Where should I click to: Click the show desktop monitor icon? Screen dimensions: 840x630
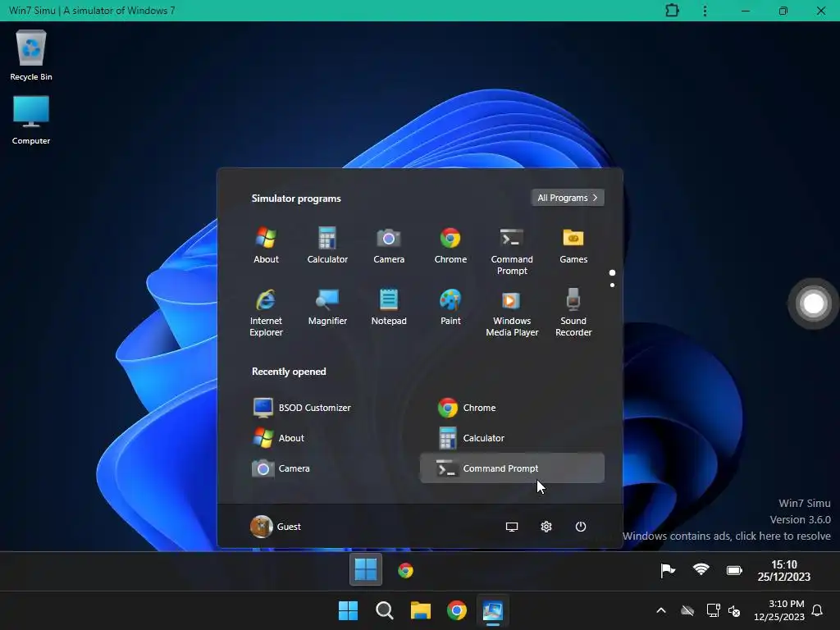(512, 527)
